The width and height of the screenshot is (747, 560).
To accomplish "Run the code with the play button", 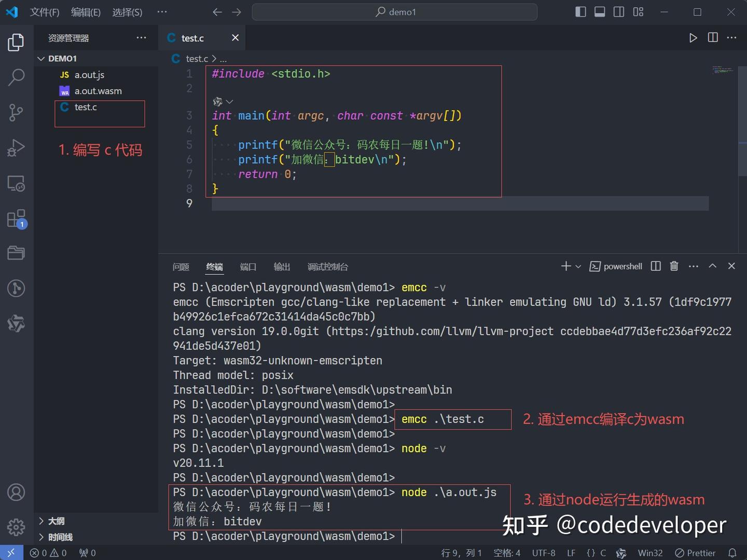I will tap(693, 38).
